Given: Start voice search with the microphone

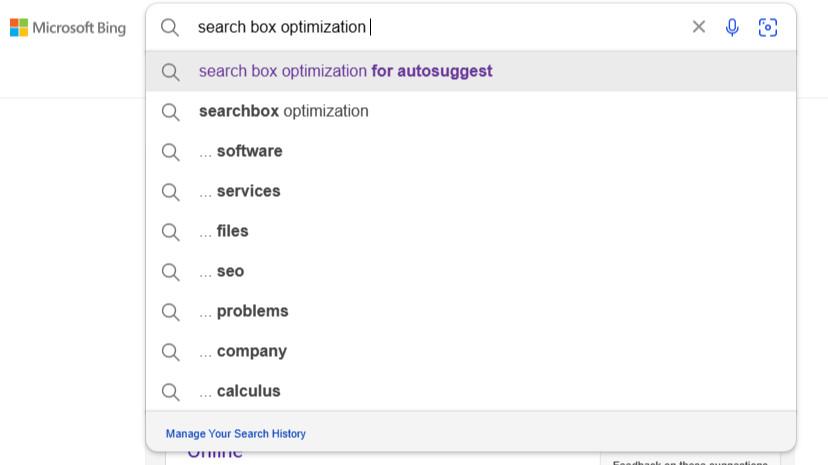Looking at the screenshot, I should [x=732, y=27].
